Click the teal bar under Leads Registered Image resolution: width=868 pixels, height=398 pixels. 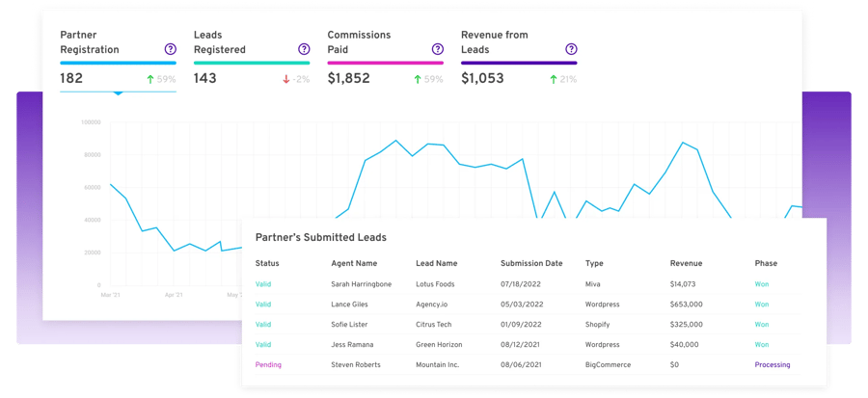(252, 63)
